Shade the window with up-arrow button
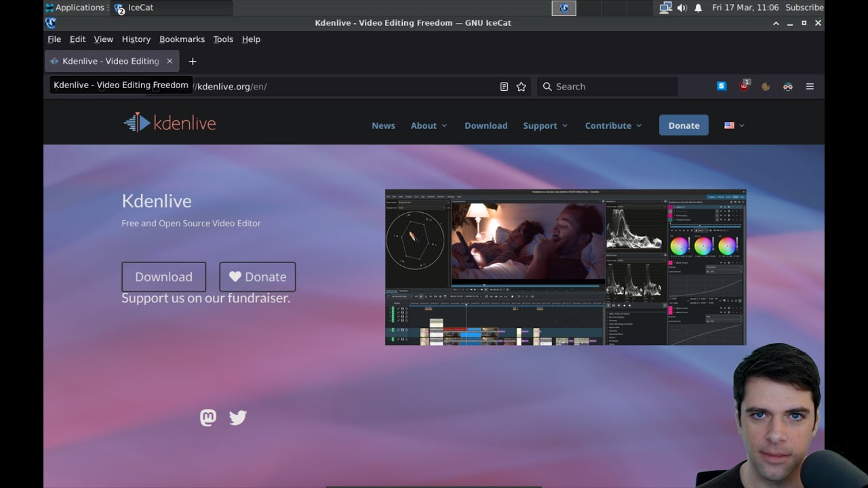This screenshot has width=868, height=488. [776, 22]
